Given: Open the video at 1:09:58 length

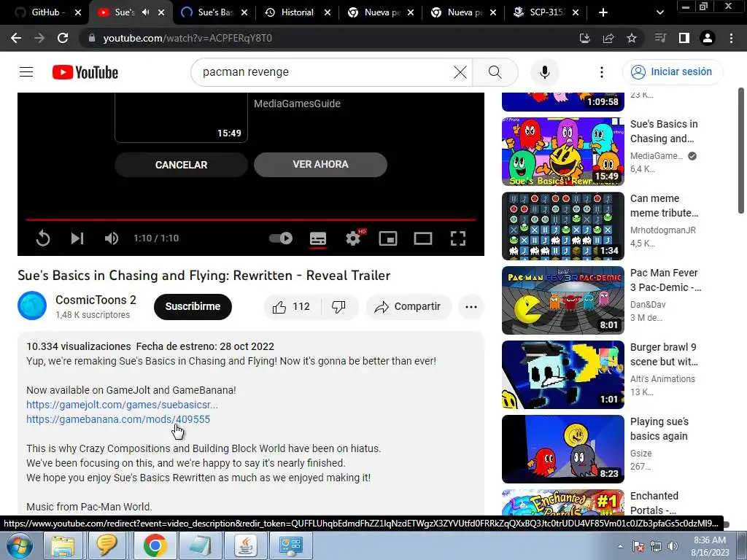Looking at the screenshot, I should click(562, 101).
